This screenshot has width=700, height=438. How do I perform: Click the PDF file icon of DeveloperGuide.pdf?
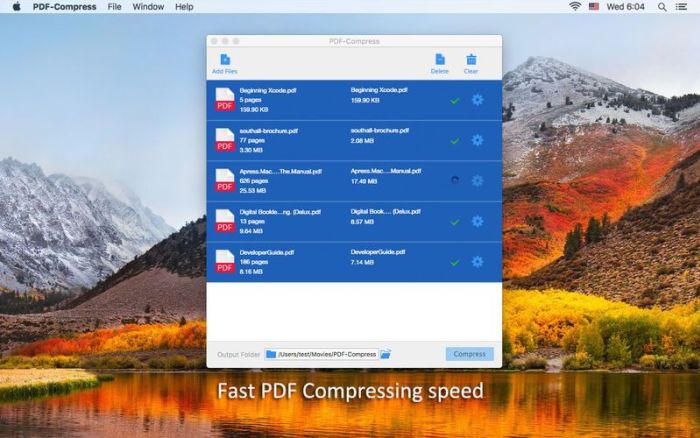[x=225, y=261]
